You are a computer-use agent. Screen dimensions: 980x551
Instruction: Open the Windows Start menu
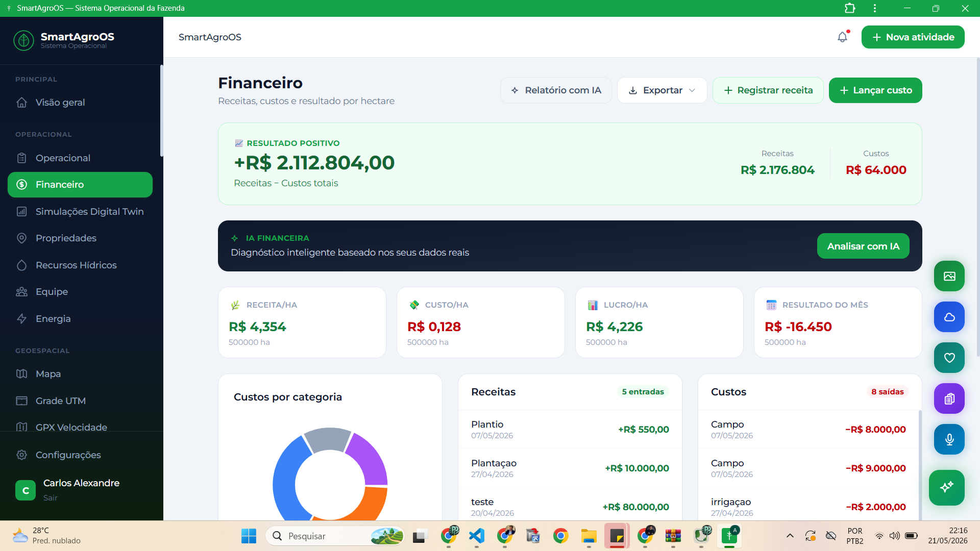[x=249, y=536]
